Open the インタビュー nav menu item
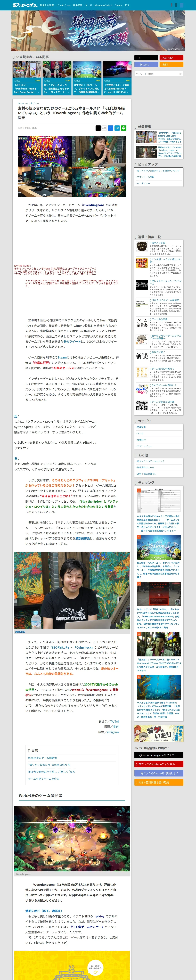 [63, 5]
